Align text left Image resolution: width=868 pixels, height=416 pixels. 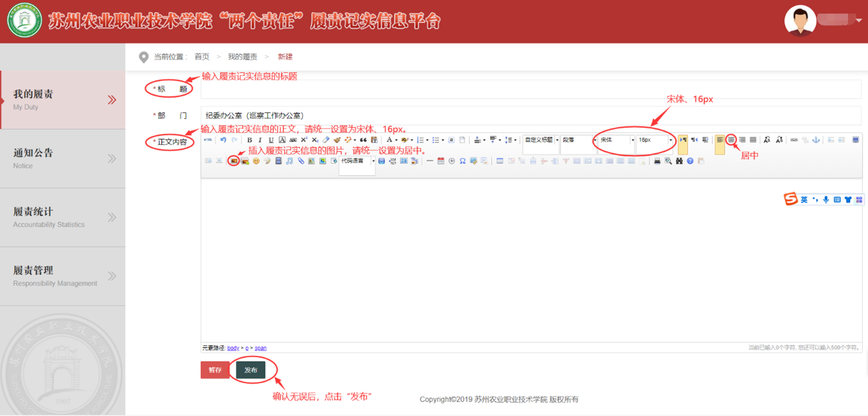pos(720,140)
